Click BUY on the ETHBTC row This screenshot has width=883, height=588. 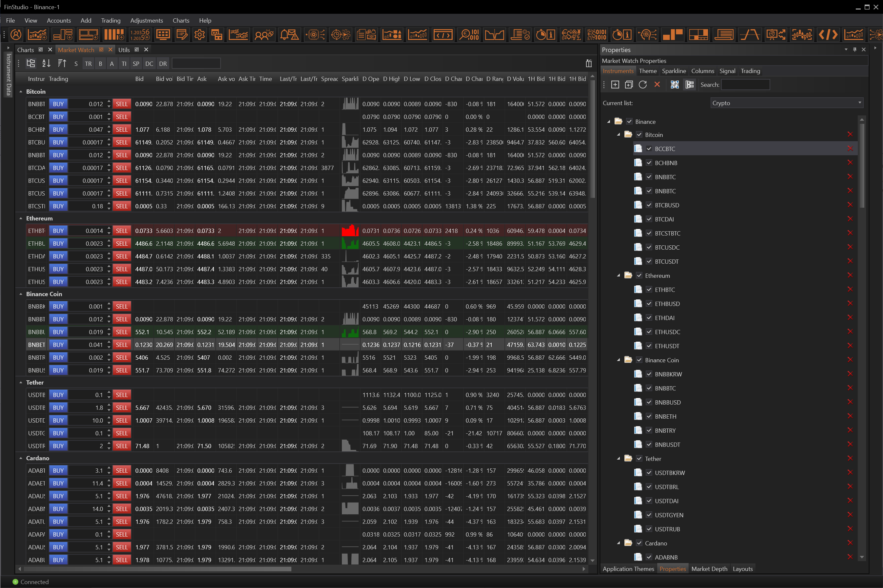58,231
